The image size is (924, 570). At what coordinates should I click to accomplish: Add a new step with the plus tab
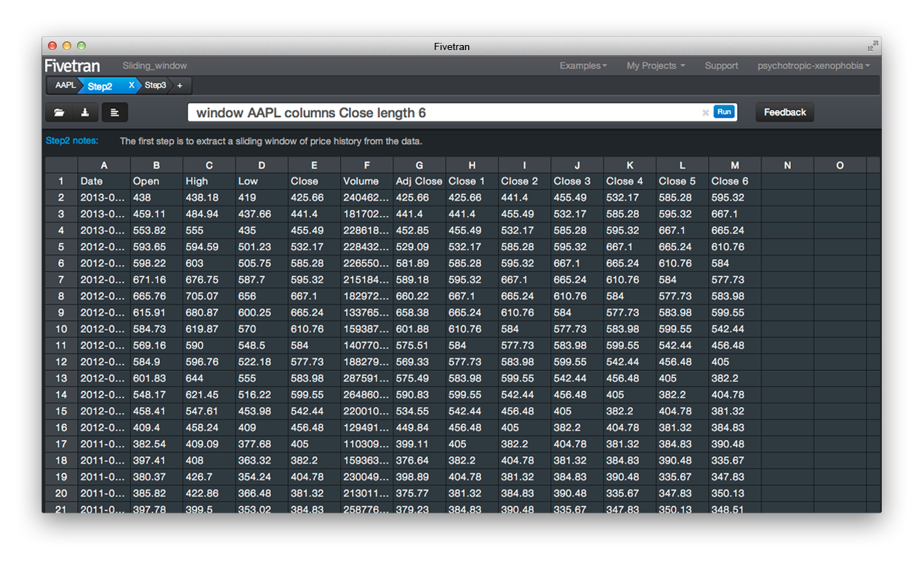180,86
